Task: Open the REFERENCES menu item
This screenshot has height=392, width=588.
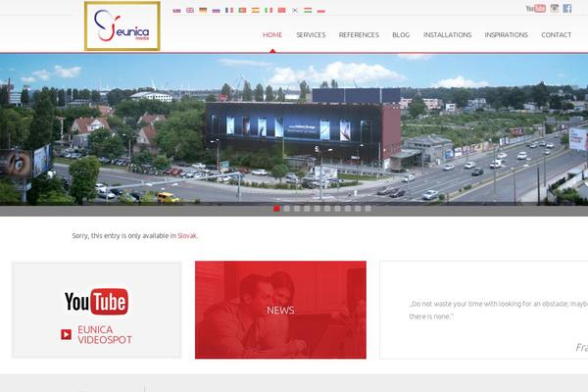Action: coord(359,35)
